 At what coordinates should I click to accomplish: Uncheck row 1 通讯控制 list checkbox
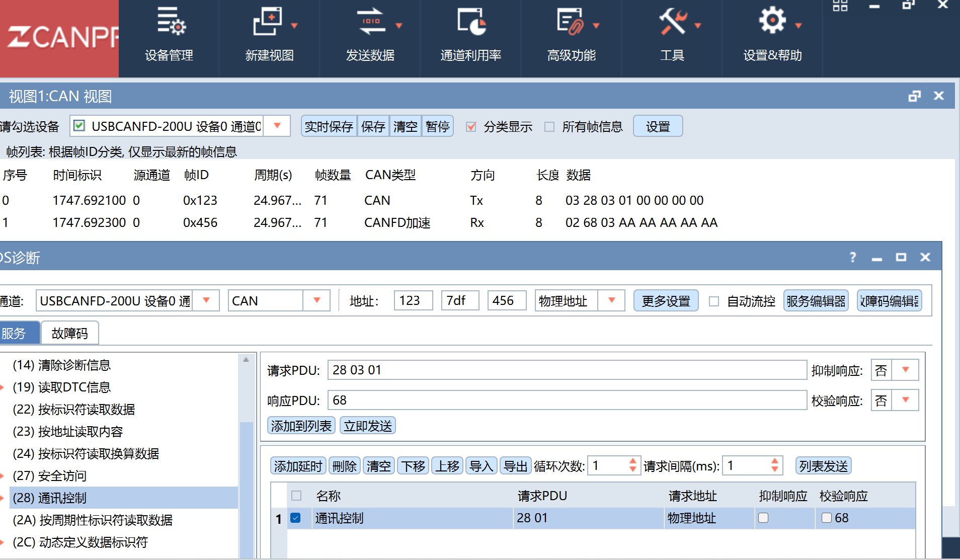coord(296,518)
